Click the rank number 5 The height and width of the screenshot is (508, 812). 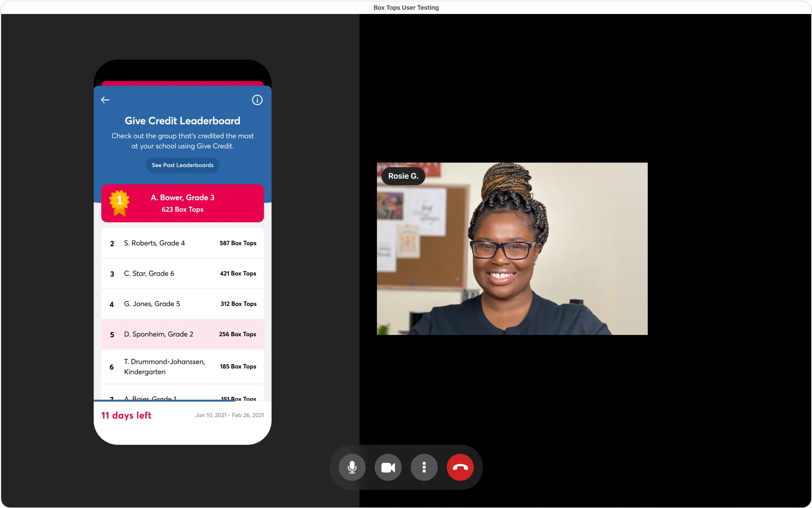[112, 335]
